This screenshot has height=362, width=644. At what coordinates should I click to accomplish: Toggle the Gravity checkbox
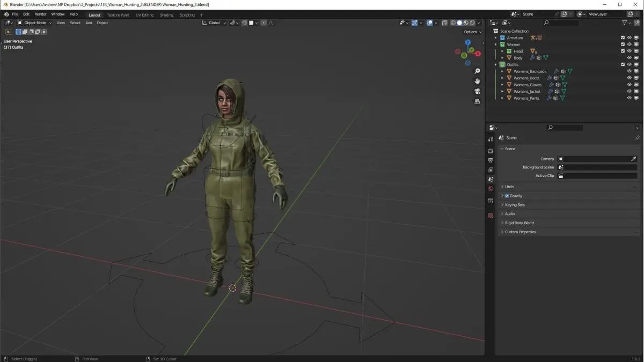click(x=507, y=196)
